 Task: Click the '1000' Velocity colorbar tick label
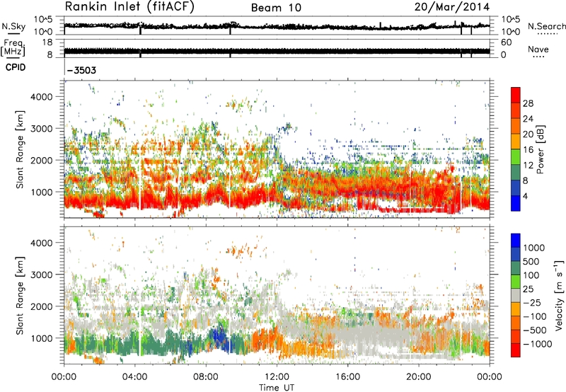pyautogui.click(x=534, y=248)
